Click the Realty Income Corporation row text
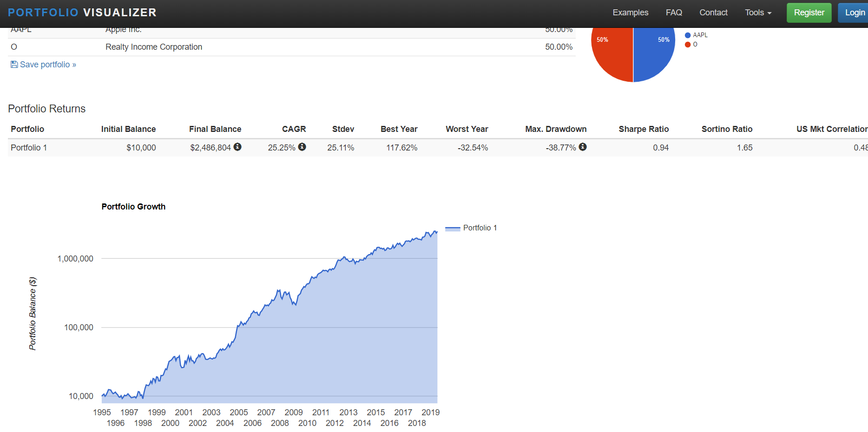 pyautogui.click(x=154, y=47)
